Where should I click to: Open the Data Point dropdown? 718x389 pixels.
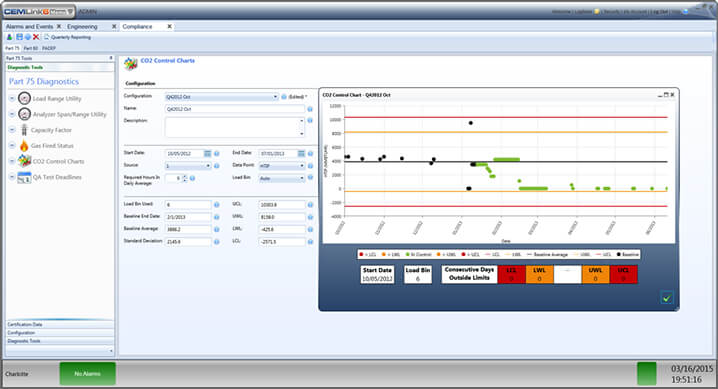[282, 166]
